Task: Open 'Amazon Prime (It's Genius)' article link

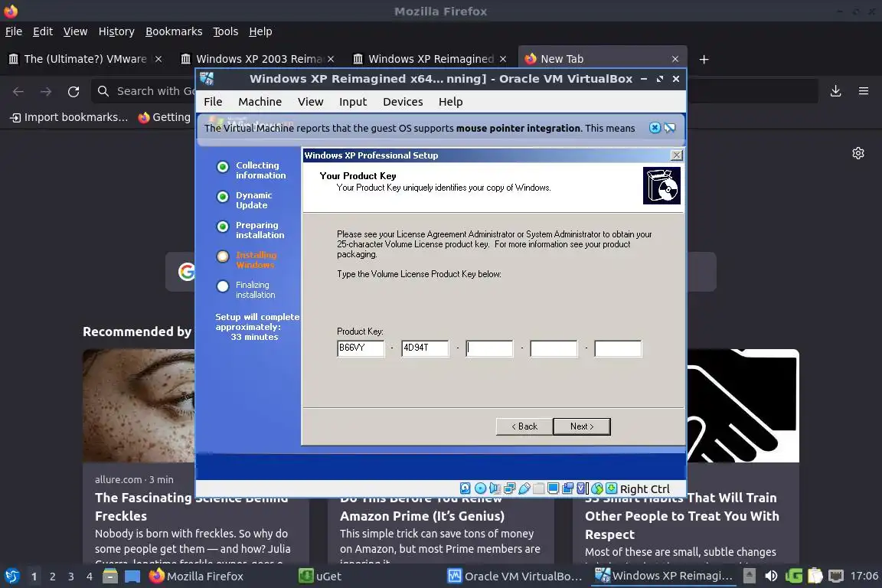Action: tap(422, 516)
